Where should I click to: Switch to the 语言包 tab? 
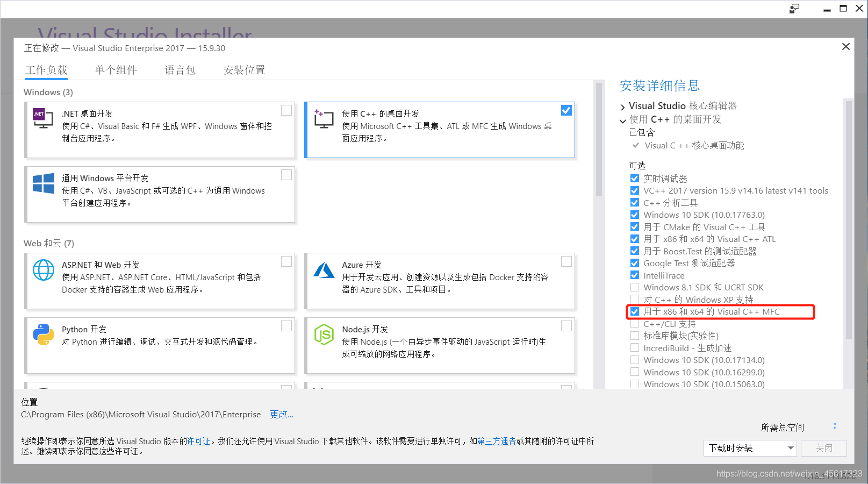180,70
